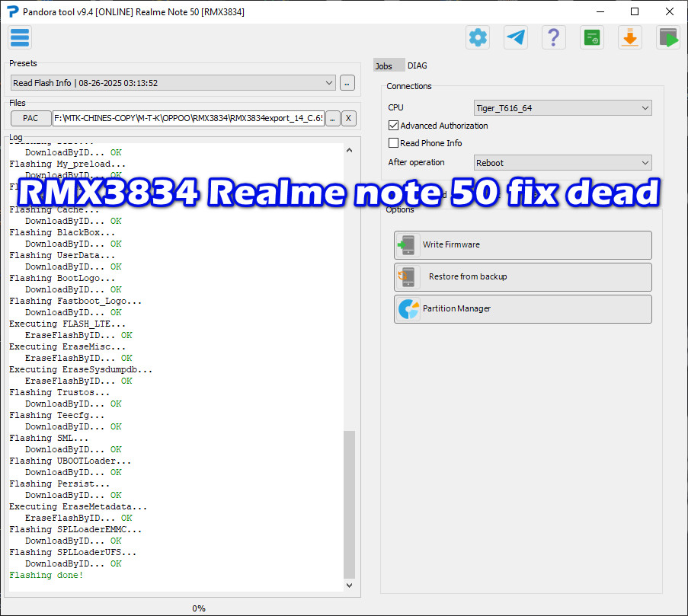Uncheck Advanced Authorization checkbox

pyautogui.click(x=394, y=126)
